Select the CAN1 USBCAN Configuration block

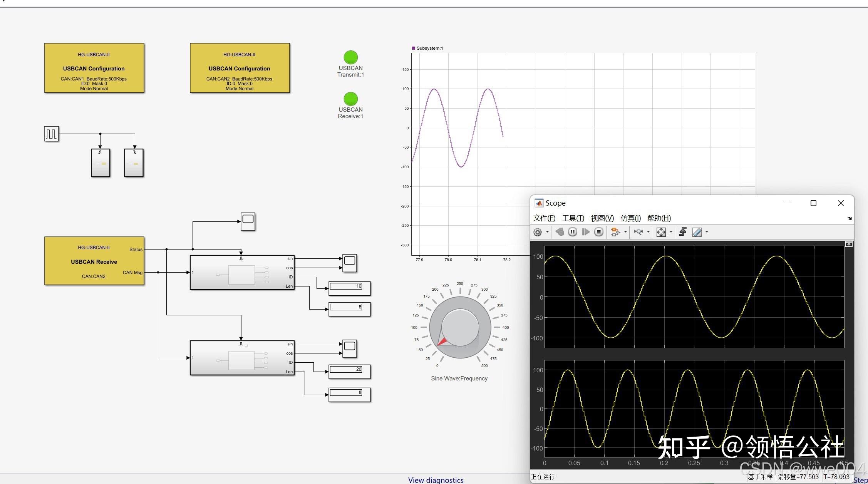pos(94,68)
